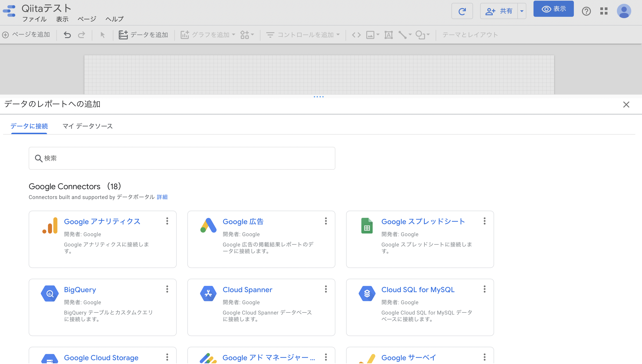This screenshot has height=364, width=642.
Task: Expand the 共有 share dropdown arrow
Action: 522,11
